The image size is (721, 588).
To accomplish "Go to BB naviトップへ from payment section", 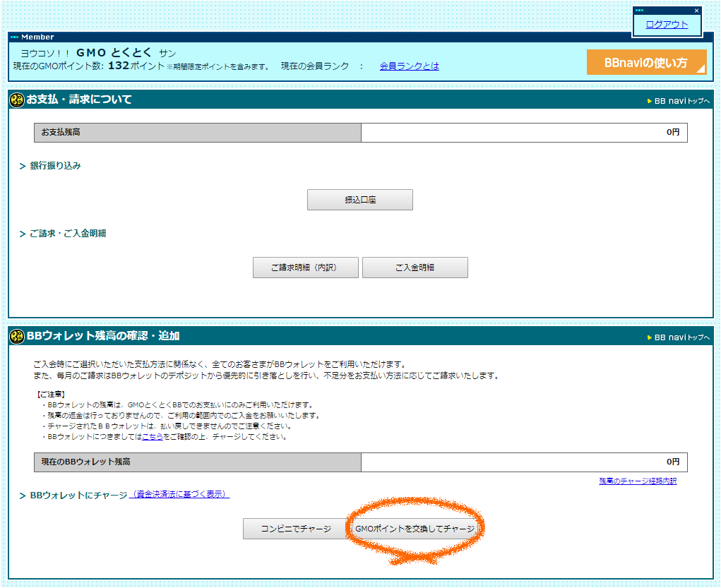I will [x=681, y=101].
